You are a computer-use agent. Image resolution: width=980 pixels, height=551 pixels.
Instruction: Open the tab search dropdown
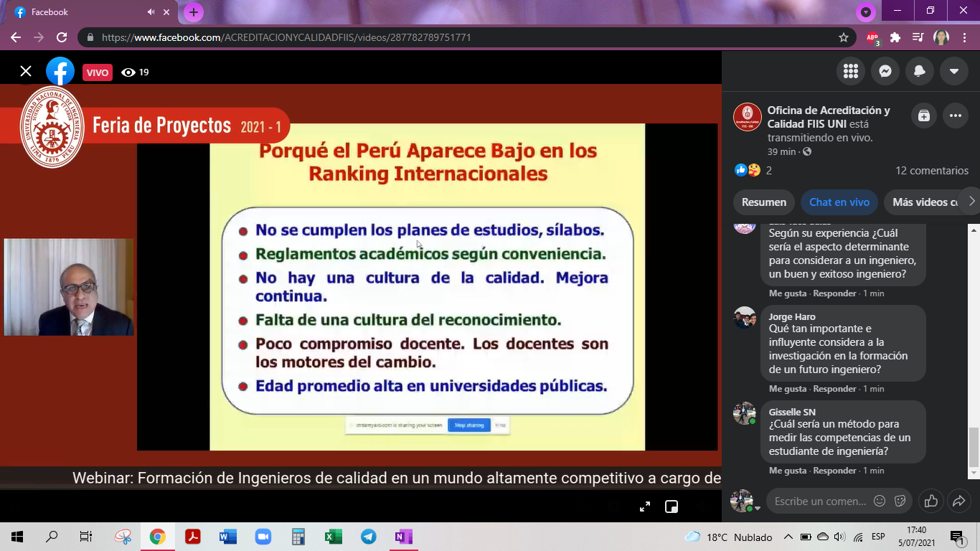[x=866, y=12]
